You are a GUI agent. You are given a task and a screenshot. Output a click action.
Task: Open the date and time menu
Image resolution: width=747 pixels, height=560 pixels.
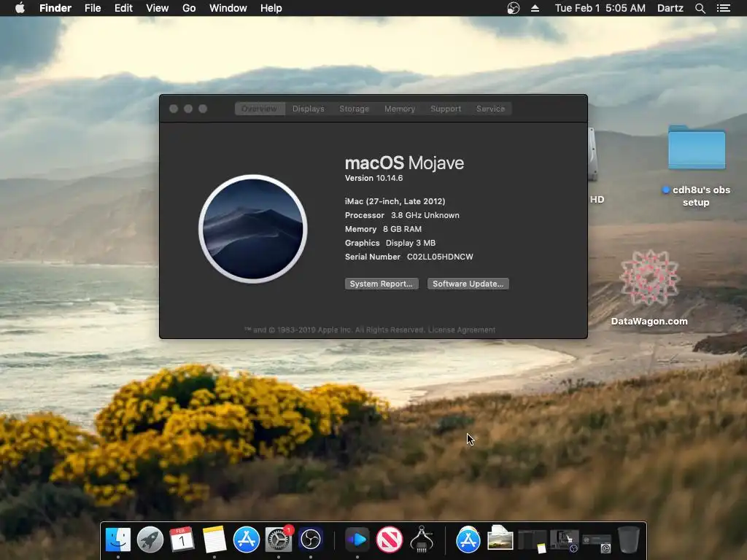coord(600,8)
